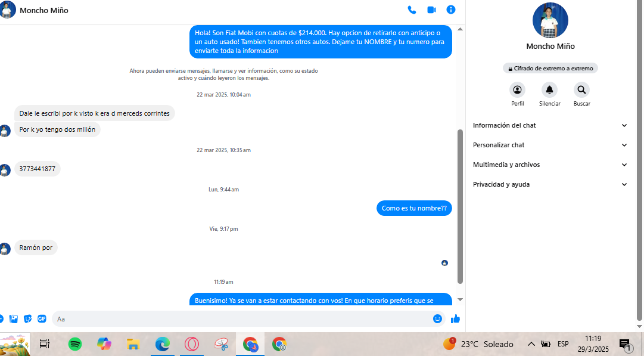
Task: Click the 'Ramón por' message
Action: 36,248
